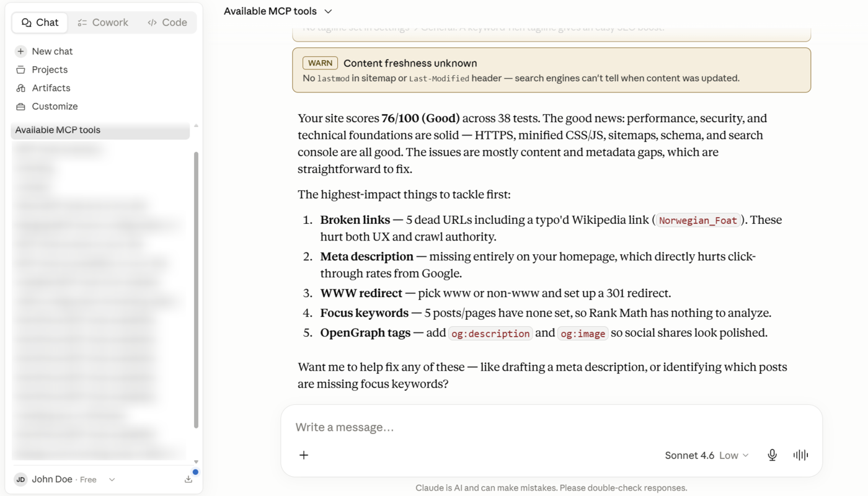This screenshot has width=868, height=496.
Task: Select Available MCP tools chat in sidebar
Action: tap(100, 130)
